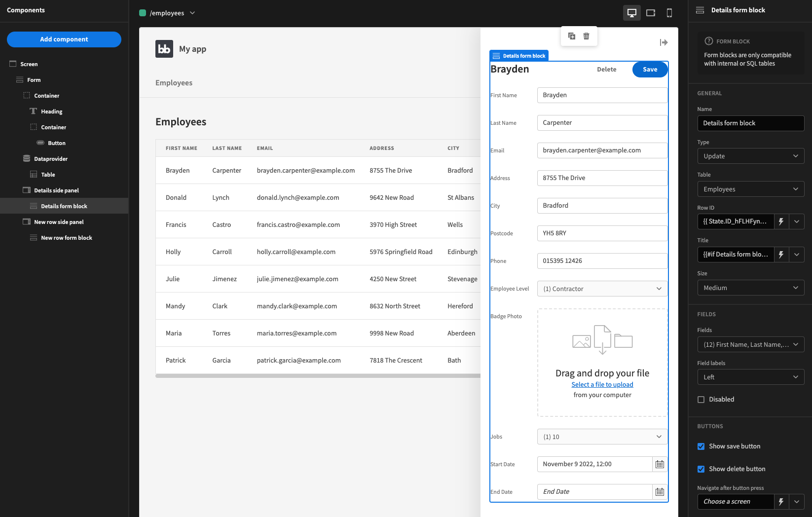
Task: Open Start Date calendar picker icon
Action: tap(660, 464)
